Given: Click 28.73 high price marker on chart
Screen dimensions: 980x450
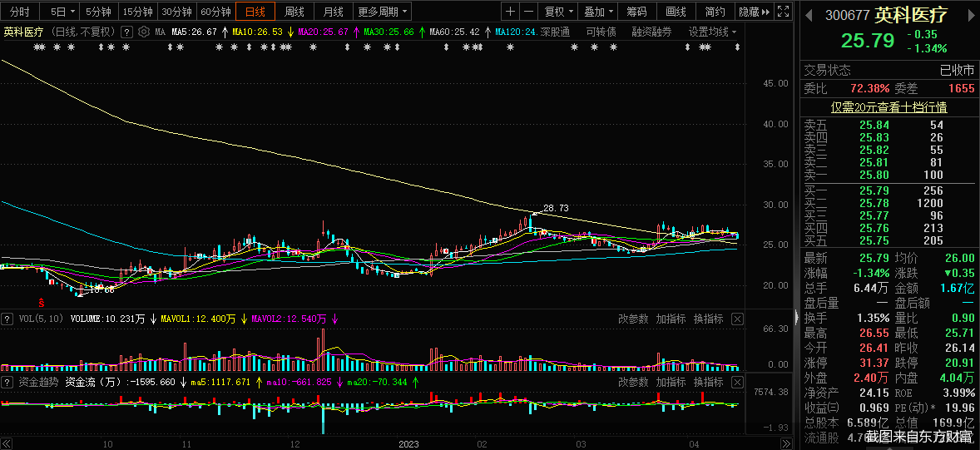Looking at the screenshot, I should pos(555,208).
